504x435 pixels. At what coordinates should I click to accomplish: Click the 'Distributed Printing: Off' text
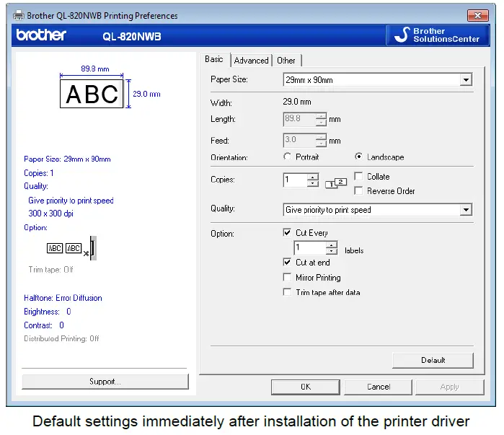point(61,338)
